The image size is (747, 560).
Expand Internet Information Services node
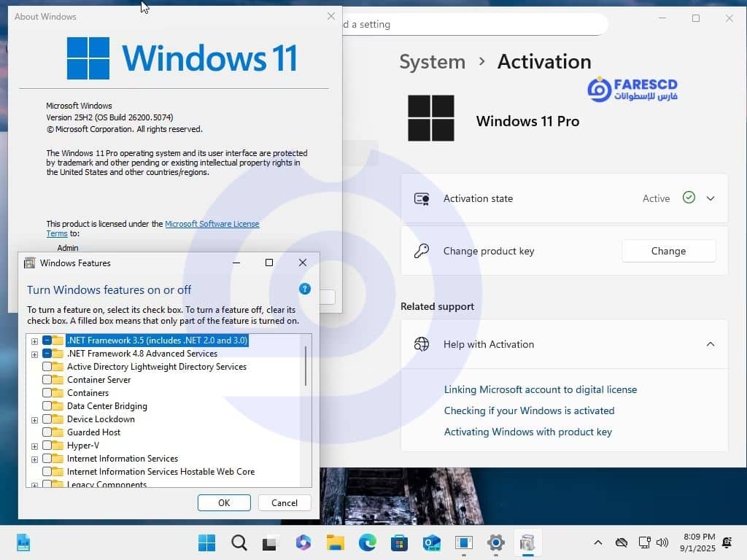click(34, 459)
